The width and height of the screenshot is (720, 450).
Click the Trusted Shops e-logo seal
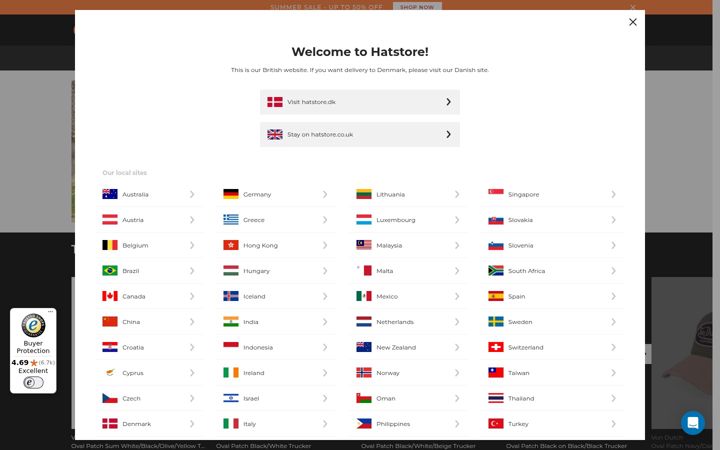pos(34,326)
